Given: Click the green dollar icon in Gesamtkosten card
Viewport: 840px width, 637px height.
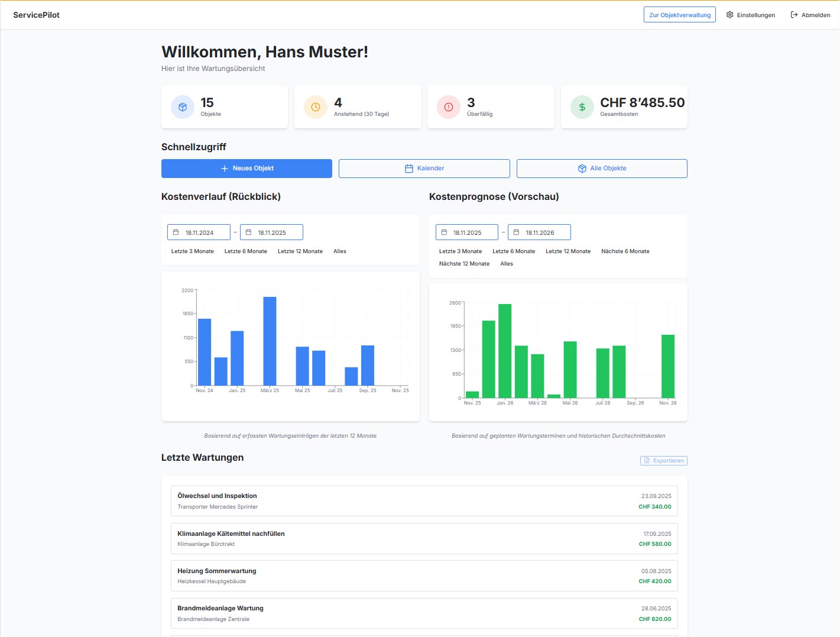Looking at the screenshot, I should tap(582, 107).
